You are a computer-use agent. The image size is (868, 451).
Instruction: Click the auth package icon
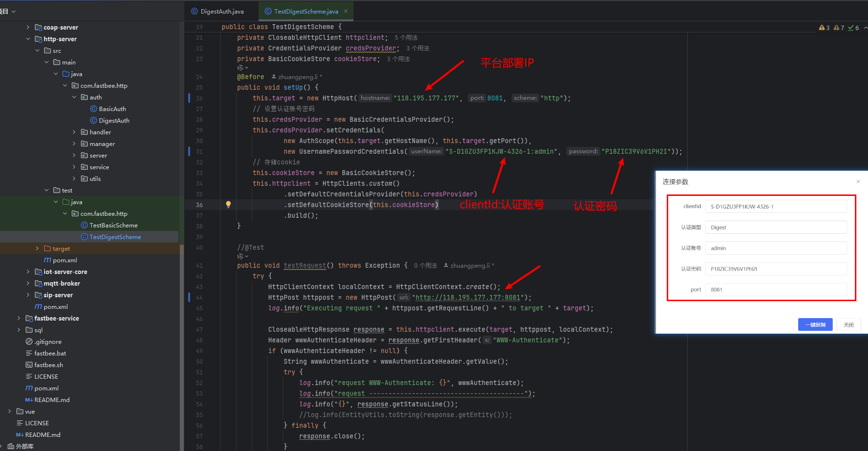84,97
